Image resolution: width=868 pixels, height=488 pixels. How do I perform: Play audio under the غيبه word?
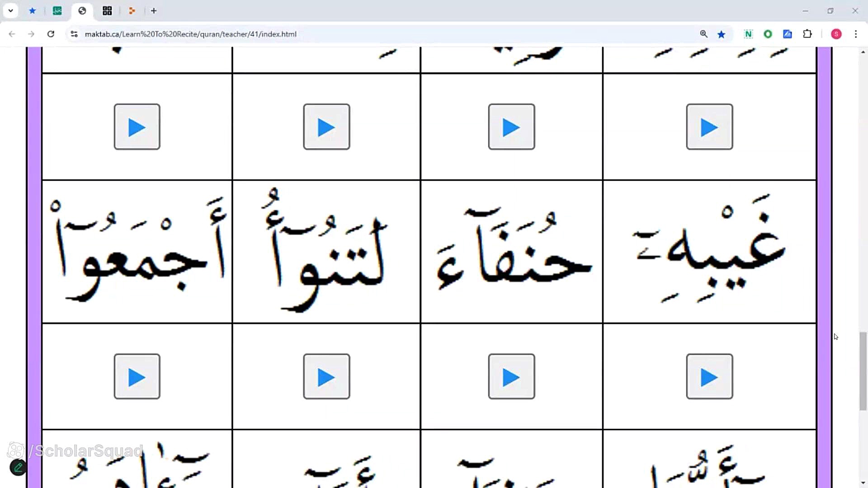click(709, 376)
